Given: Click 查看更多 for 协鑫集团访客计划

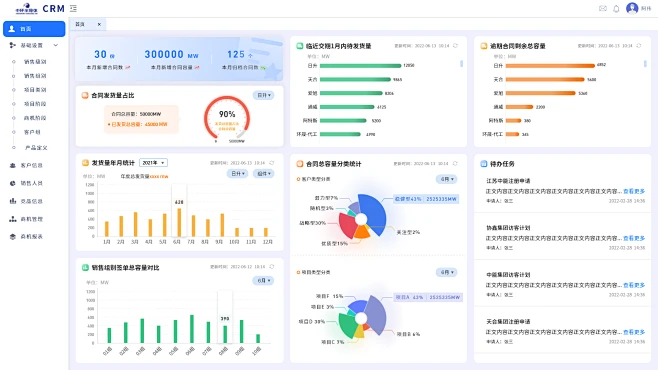Looking at the screenshot, I should pos(634,238).
